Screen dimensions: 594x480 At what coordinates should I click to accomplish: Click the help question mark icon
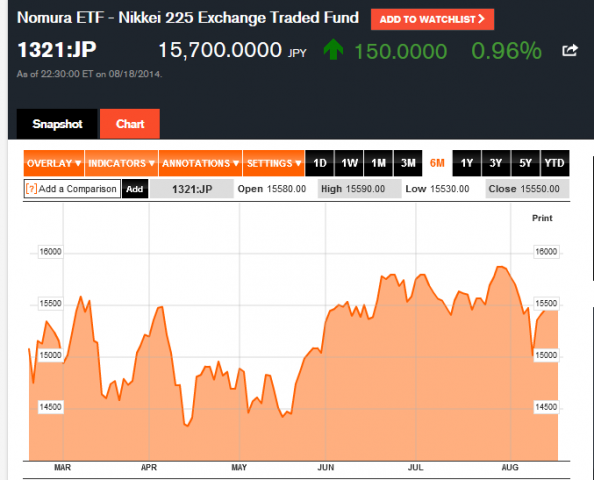click(x=31, y=189)
